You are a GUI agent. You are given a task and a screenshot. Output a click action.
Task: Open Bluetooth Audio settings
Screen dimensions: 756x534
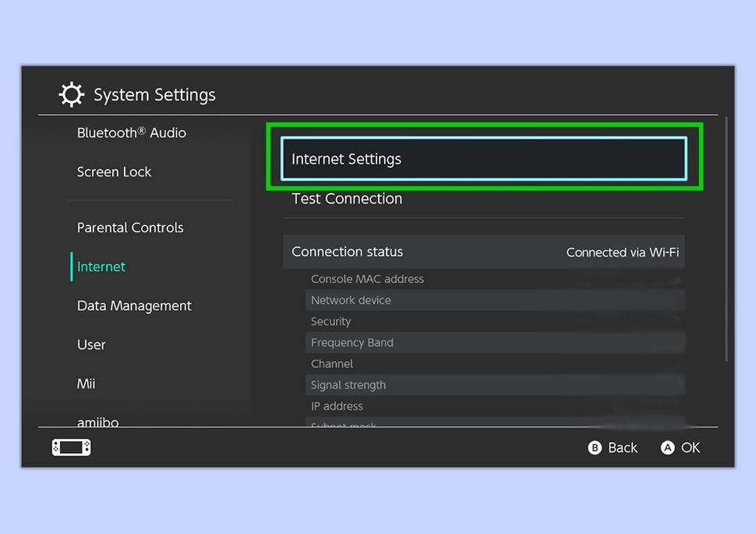coord(131,133)
